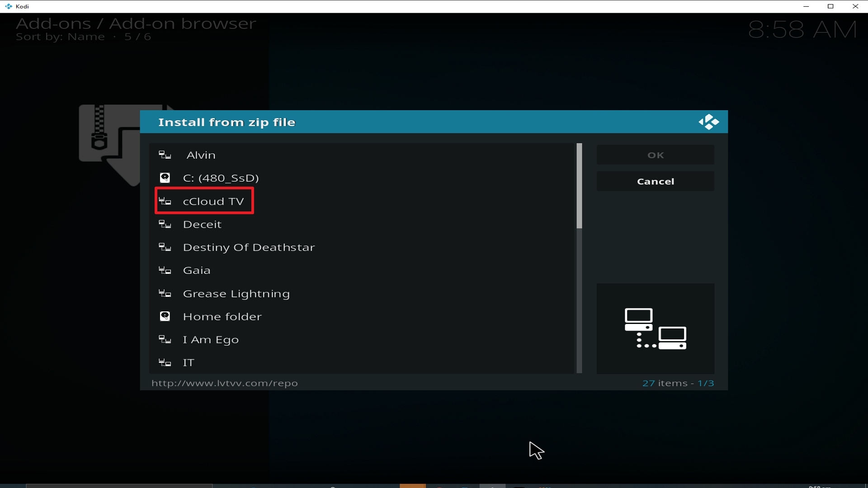Click the 8:58 AM clock
The height and width of the screenshot is (488, 868).
coord(802,30)
